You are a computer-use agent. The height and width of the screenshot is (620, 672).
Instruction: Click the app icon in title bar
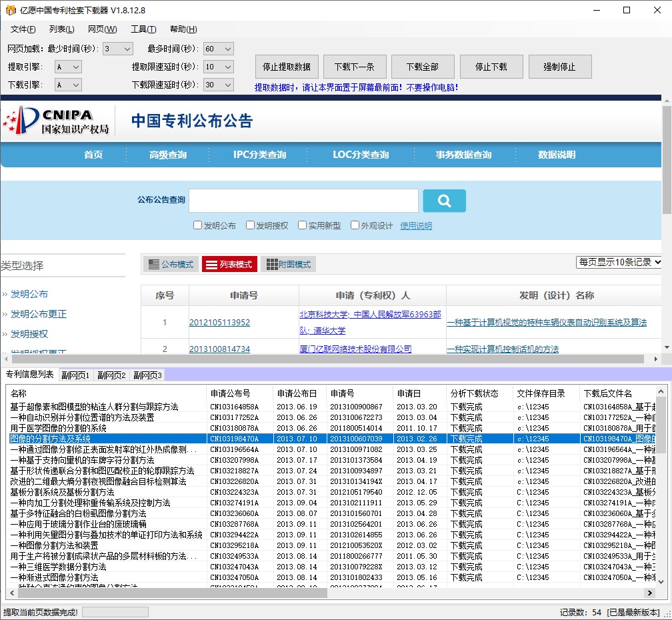coord(11,10)
